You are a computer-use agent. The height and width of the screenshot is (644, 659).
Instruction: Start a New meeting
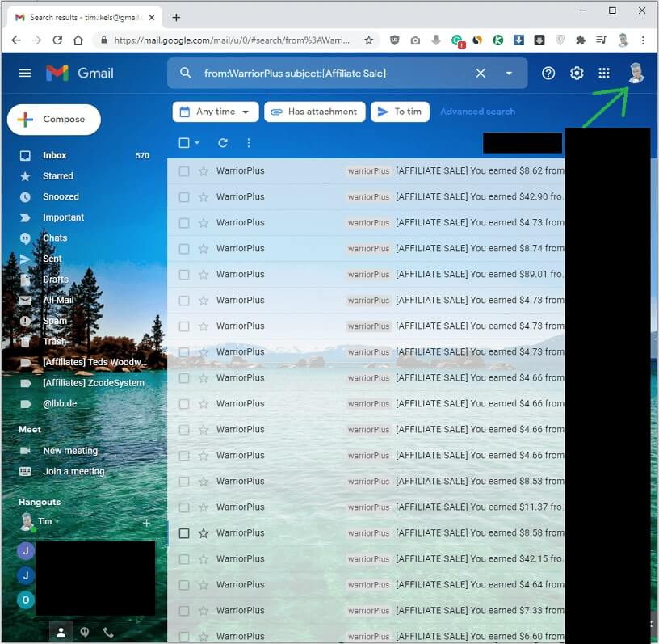pos(70,451)
